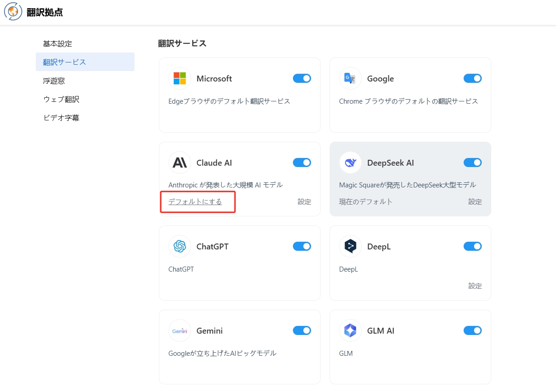Turn off the Gemini service switch

[x=302, y=330]
